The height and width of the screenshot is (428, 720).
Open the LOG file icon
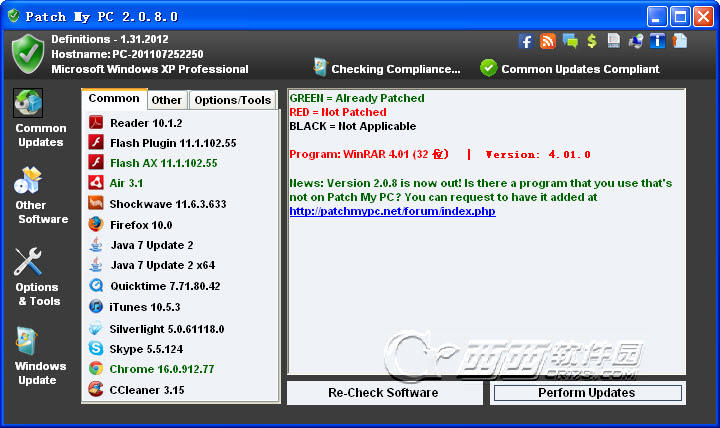point(613,41)
